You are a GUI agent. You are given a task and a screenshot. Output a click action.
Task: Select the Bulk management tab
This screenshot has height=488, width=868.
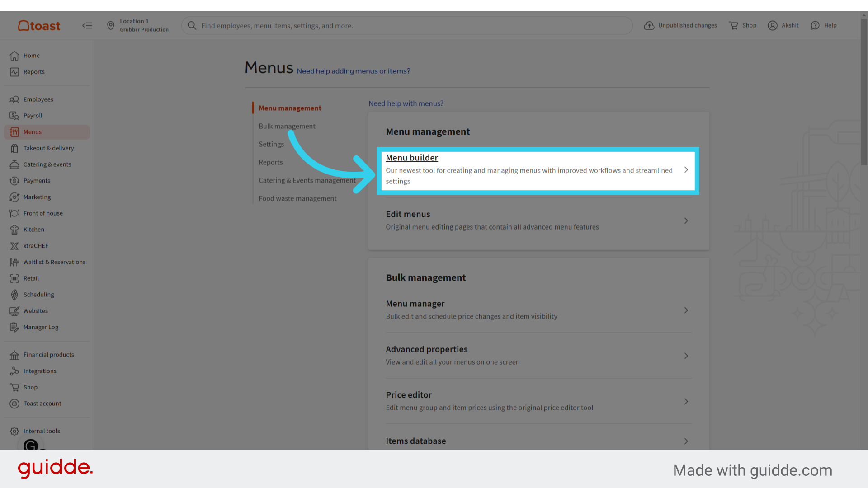[x=287, y=126]
